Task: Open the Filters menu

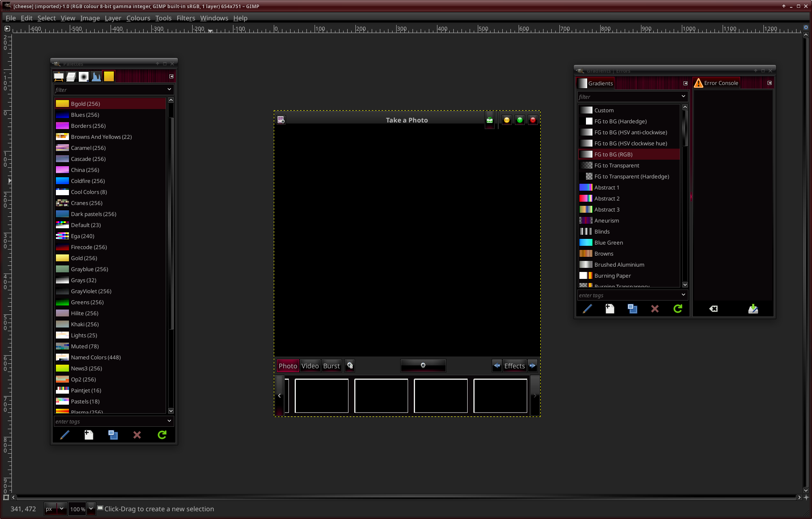Action: point(186,18)
